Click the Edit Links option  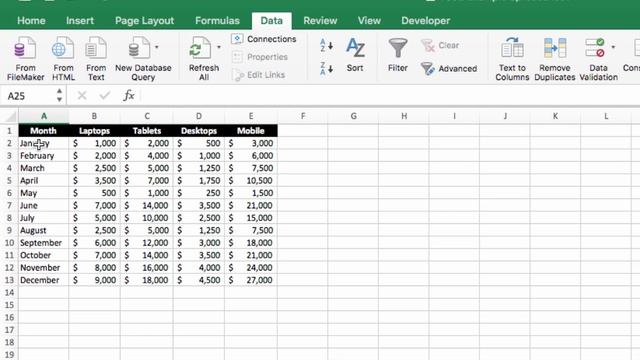258,75
